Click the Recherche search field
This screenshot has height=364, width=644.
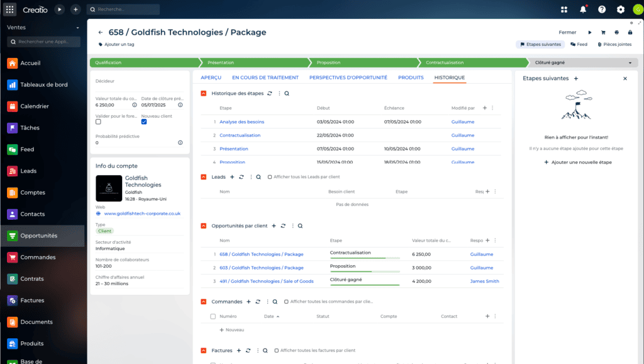[x=123, y=9]
